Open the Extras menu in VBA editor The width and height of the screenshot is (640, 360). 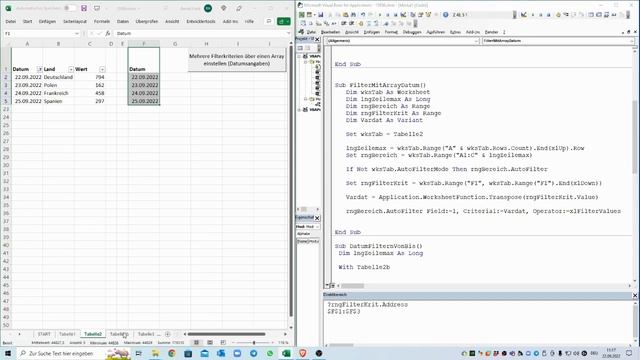click(x=455, y=32)
